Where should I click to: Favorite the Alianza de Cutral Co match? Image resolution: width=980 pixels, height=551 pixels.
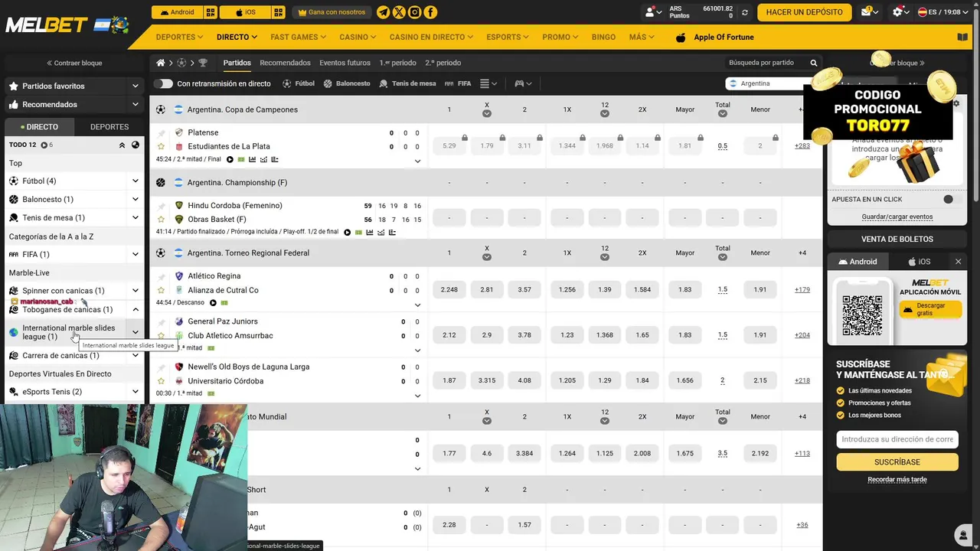pyautogui.click(x=161, y=290)
